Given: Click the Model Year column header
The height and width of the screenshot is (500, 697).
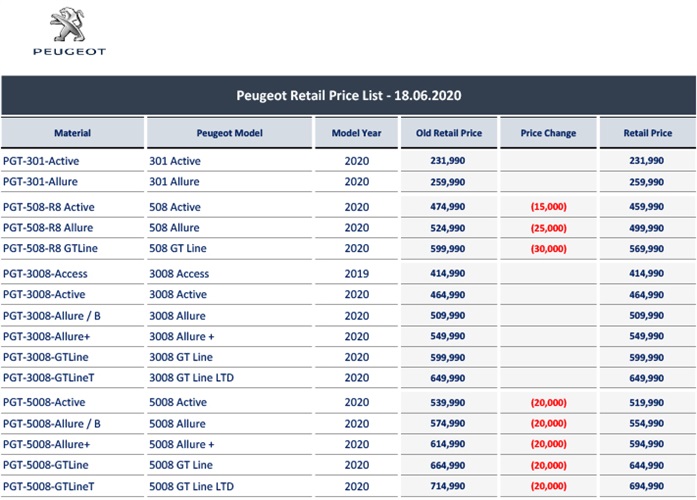Looking at the screenshot, I should (357, 133).
